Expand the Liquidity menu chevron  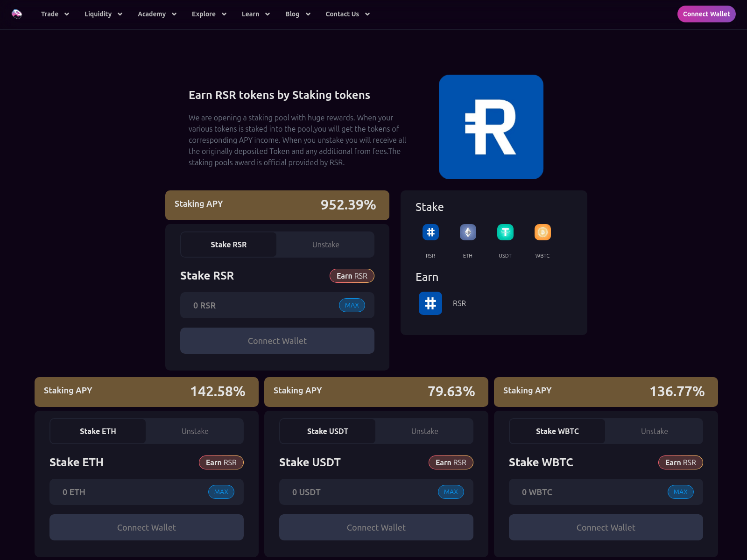pyautogui.click(x=120, y=14)
